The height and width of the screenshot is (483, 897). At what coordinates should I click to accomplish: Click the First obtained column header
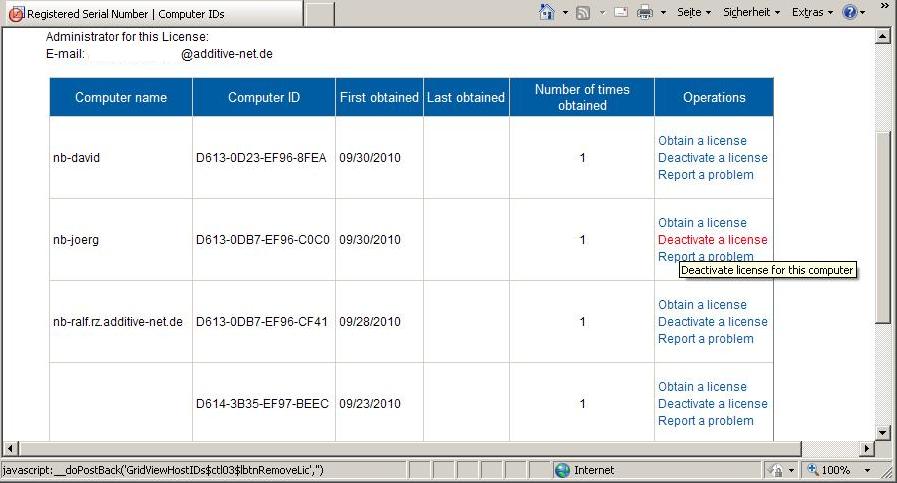[379, 97]
